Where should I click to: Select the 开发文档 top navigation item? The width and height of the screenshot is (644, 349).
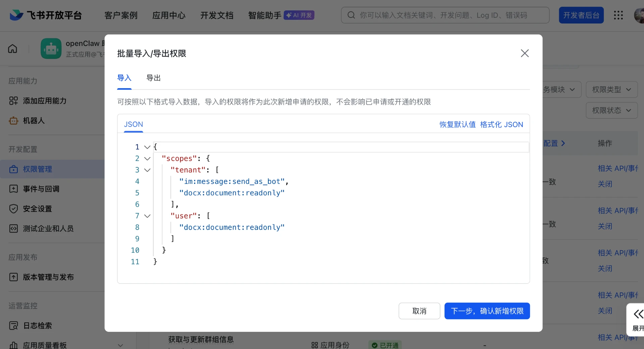tap(217, 15)
